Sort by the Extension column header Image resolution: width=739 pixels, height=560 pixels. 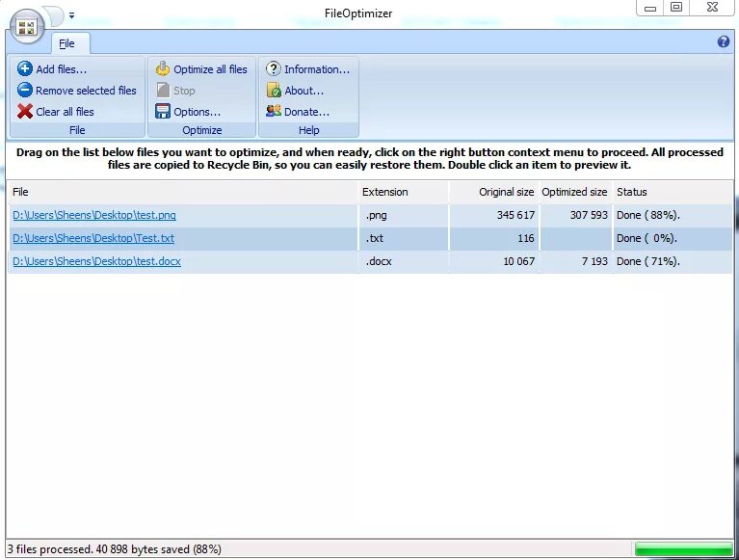[404, 192]
